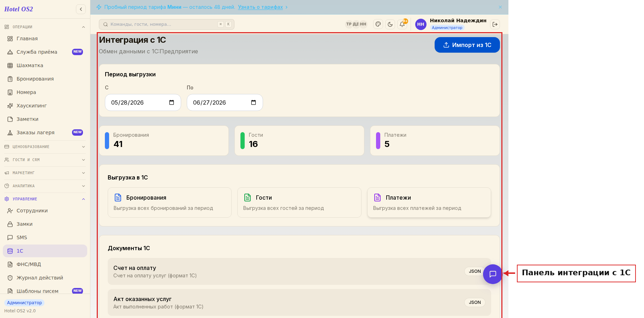This screenshot has height=318, width=644.
Task: Expand the Маркетинг sidebar group
Action: [45, 173]
